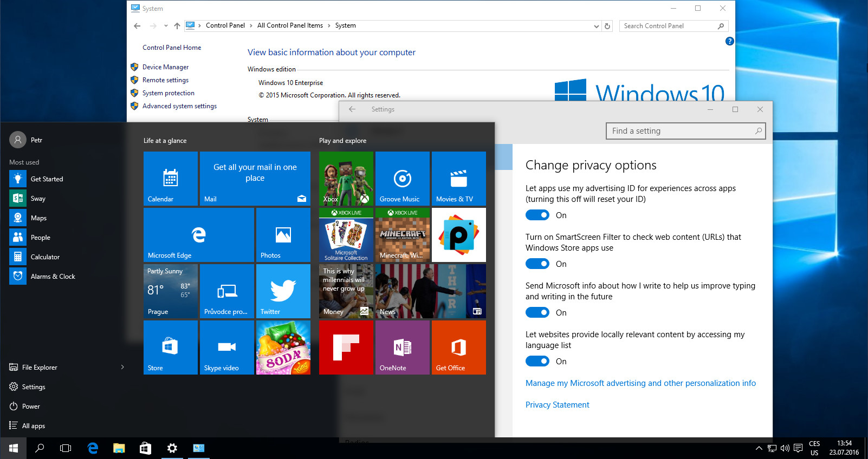868x459 pixels.
Task: Open the News live tile
Action: 431,291
